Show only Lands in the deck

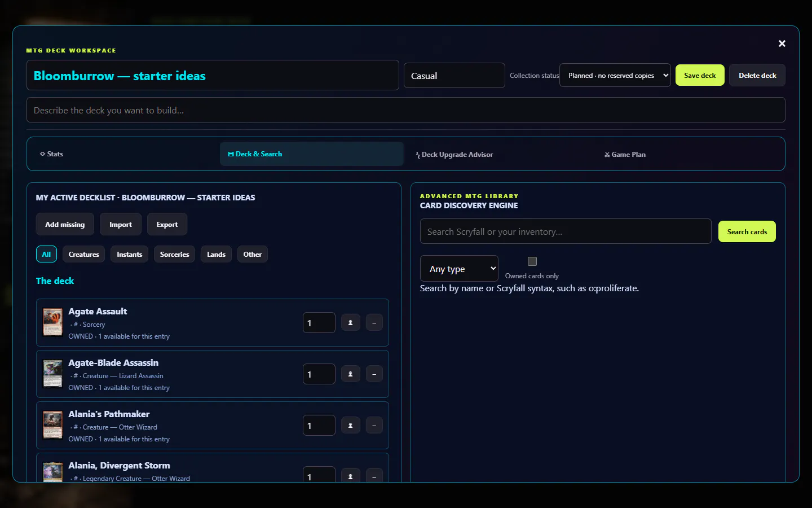coord(216,254)
